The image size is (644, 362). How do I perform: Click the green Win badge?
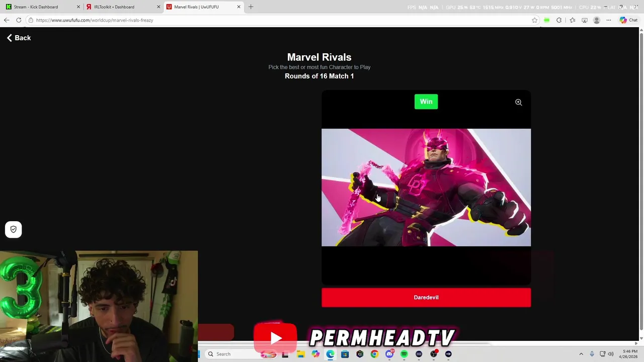pos(426,102)
